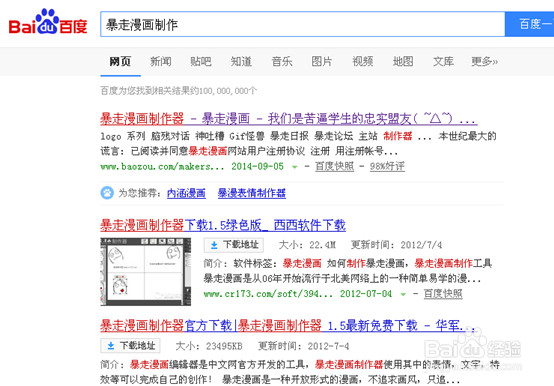
Task: Open the recommended link 内涵漫画
Action: (x=186, y=193)
